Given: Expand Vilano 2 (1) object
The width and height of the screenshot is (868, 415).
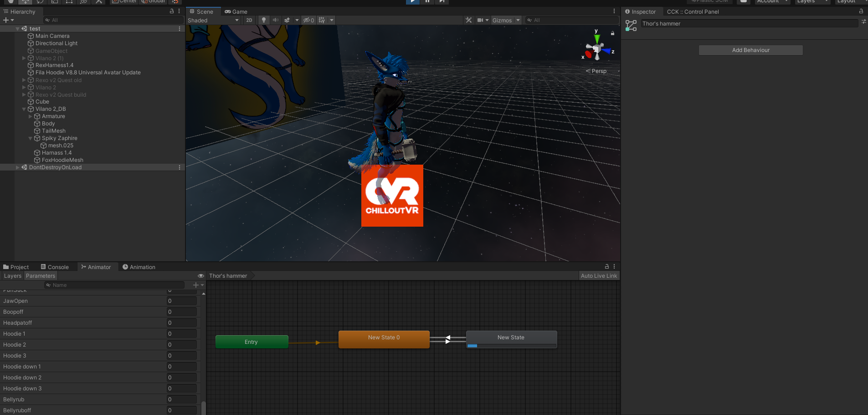Looking at the screenshot, I should (x=24, y=58).
